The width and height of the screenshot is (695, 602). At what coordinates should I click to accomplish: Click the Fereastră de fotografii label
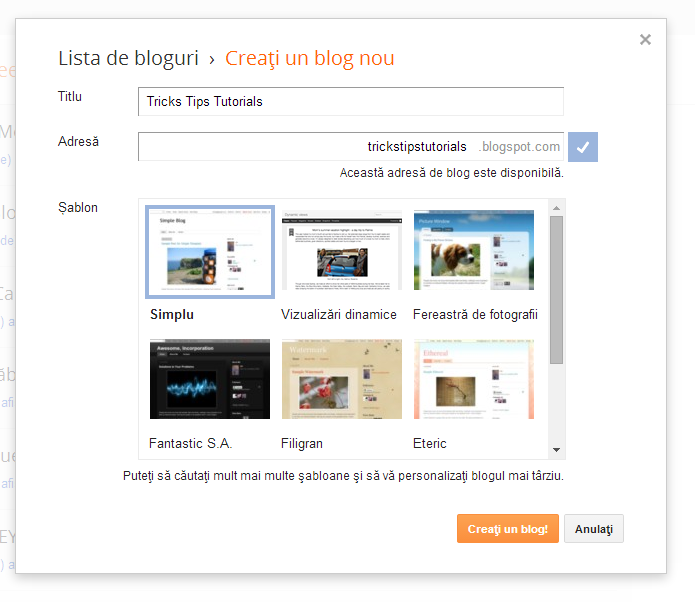(x=475, y=314)
